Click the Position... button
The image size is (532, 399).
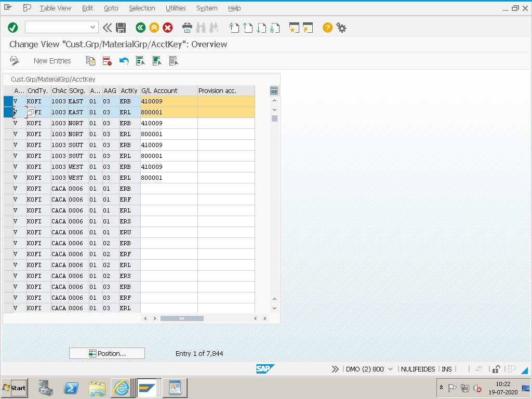(107, 353)
